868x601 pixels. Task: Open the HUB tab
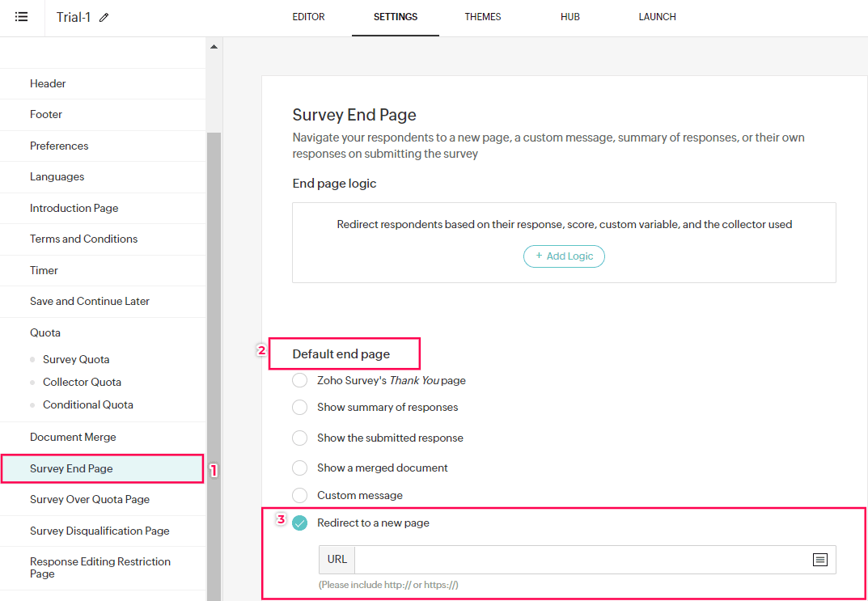pyautogui.click(x=570, y=17)
